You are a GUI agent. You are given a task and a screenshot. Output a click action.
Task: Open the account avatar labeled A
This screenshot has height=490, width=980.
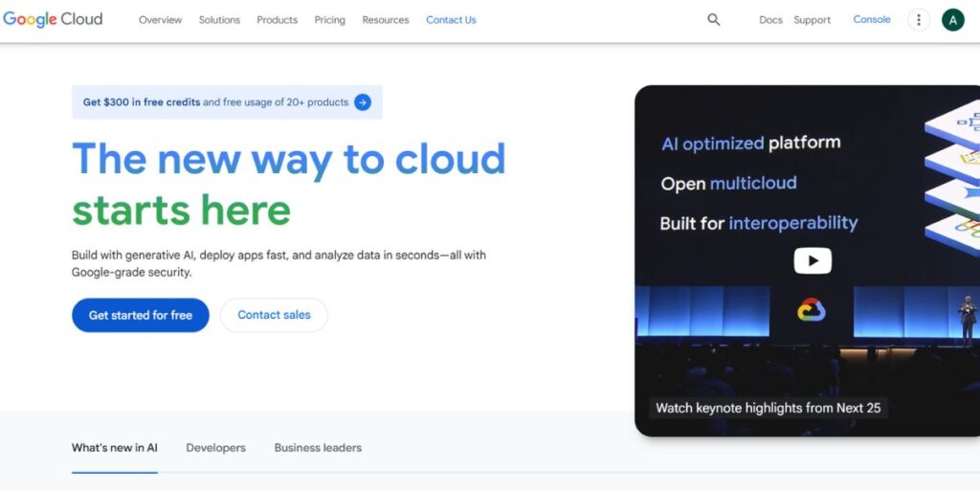tap(953, 20)
